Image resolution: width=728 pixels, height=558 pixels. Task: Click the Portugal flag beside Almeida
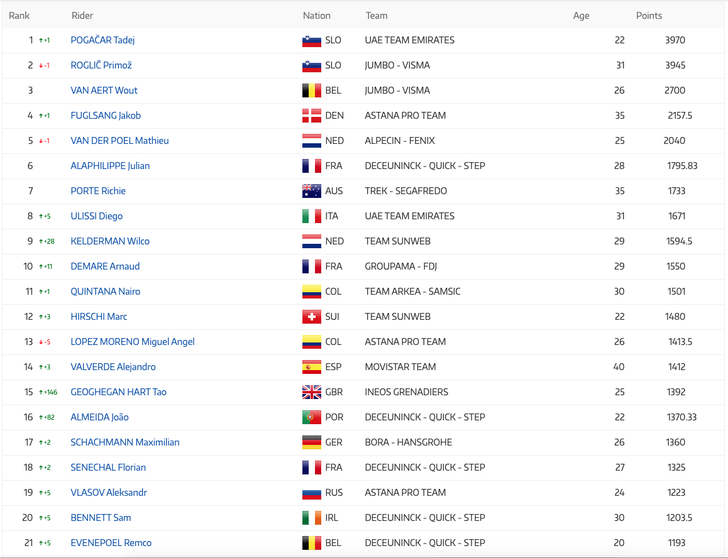click(x=311, y=417)
